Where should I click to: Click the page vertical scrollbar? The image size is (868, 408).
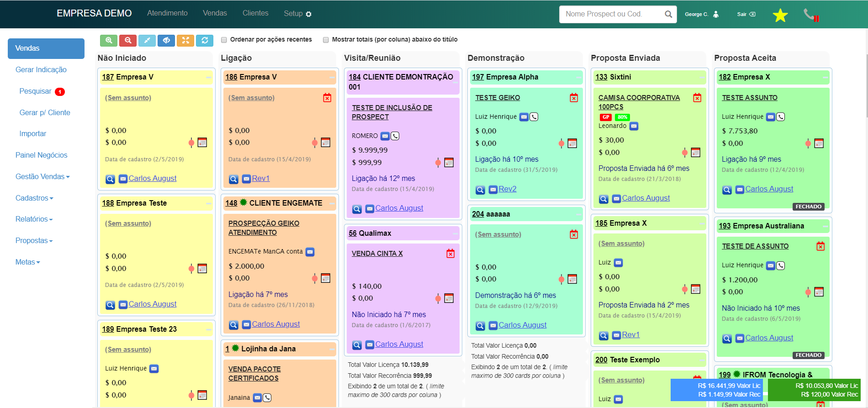[x=866, y=87]
